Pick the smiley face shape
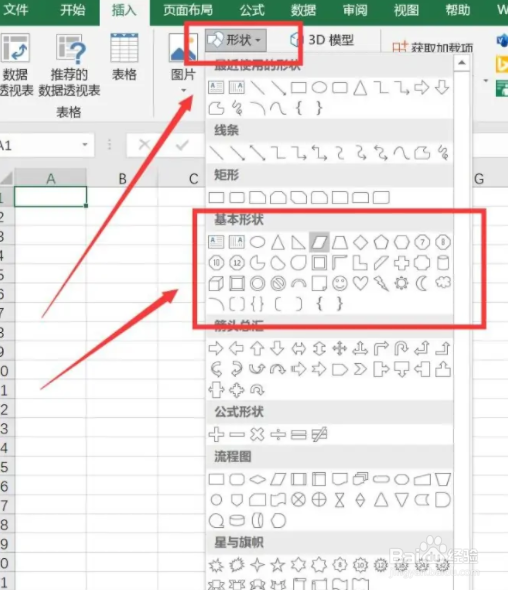This screenshot has height=590, width=508. tap(339, 283)
